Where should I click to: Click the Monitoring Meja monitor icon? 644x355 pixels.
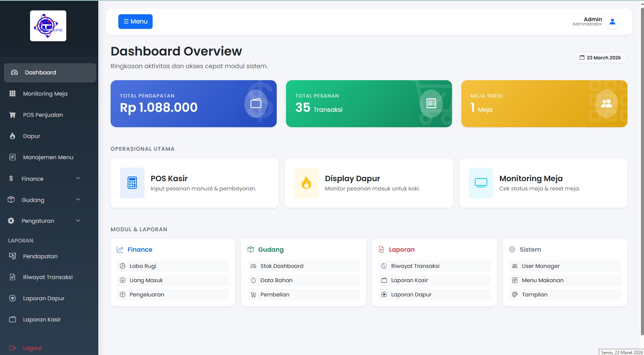click(x=481, y=183)
